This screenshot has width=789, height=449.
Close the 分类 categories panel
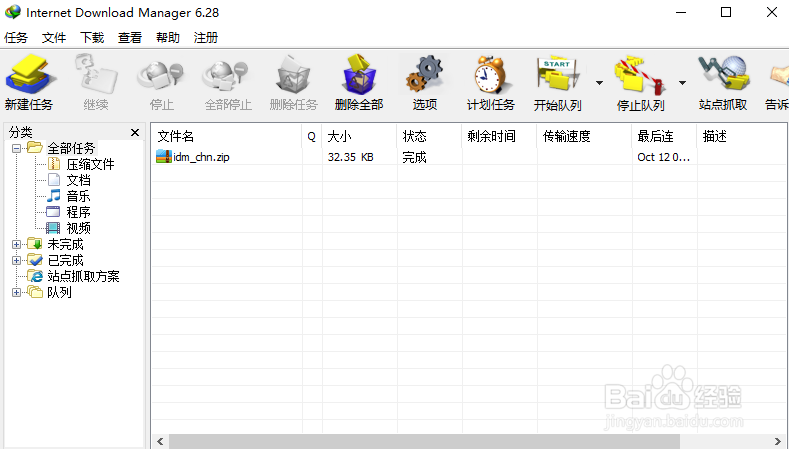[135, 132]
